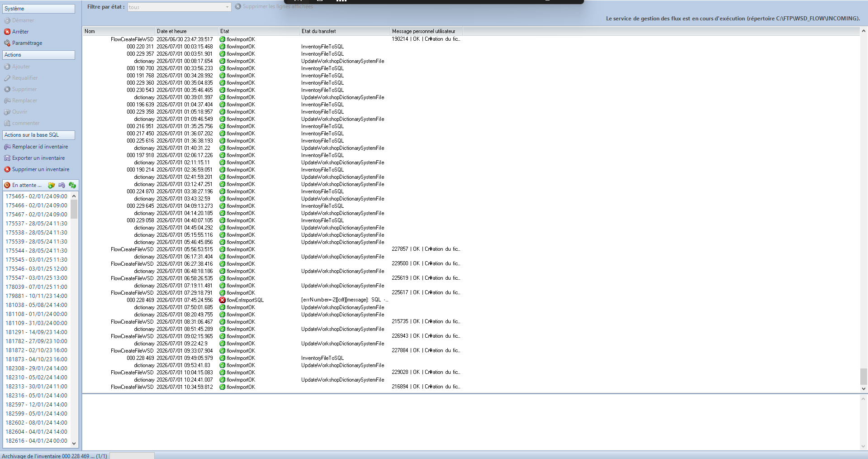The height and width of the screenshot is (459, 868).
Task: Click the En attente label
Action: (x=27, y=185)
